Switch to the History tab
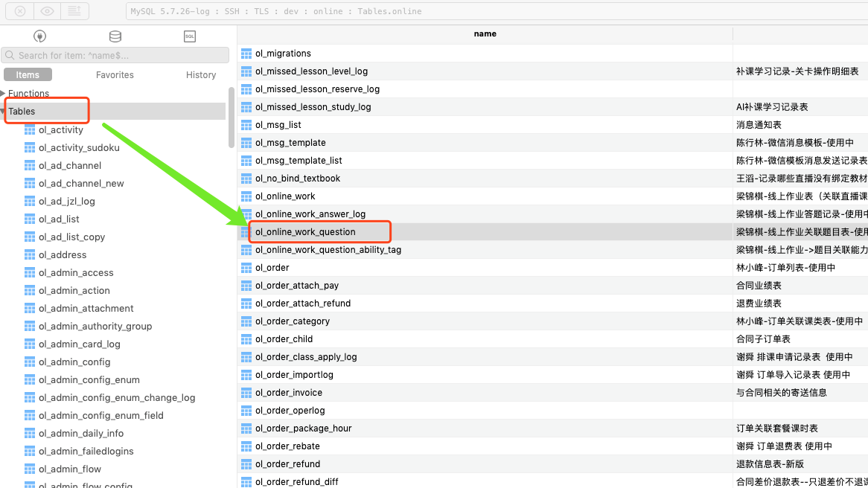 [x=201, y=74]
